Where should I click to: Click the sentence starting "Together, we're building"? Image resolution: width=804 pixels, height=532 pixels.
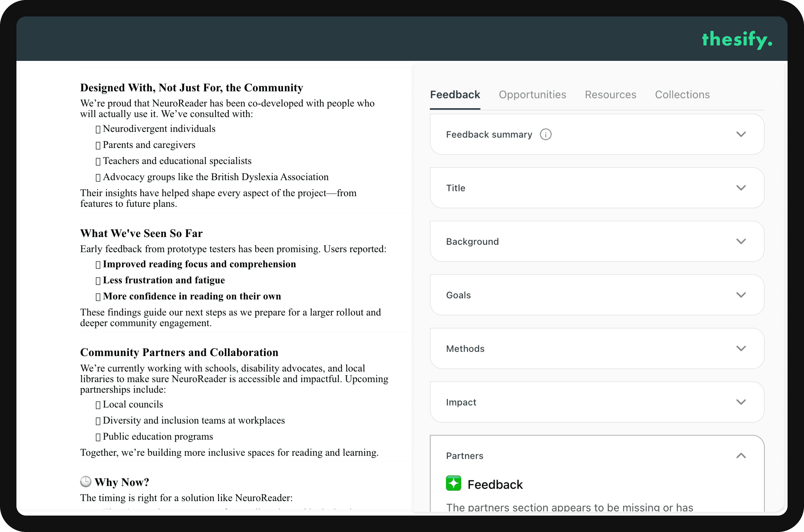pyautogui.click(x=229, y=453)
